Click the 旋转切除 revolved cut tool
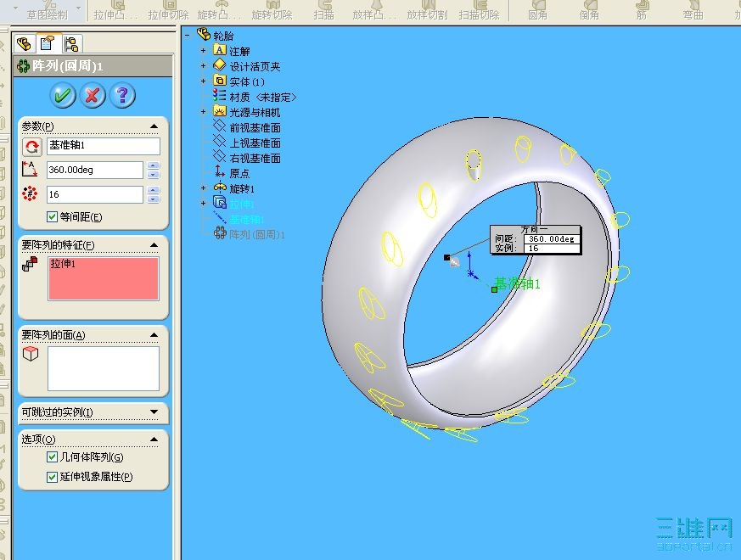The height and width of the screenshot is (560, 741). tap(272, 11)
